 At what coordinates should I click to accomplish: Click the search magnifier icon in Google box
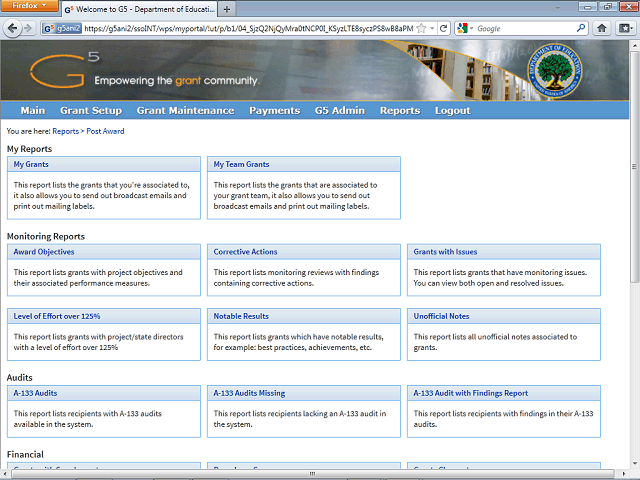(x=581, y=29)
